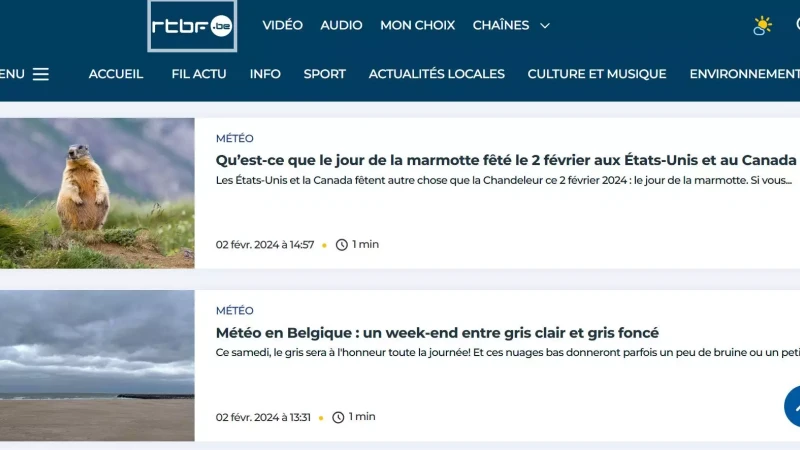Select the Info tab
The width and height of the screenshot is (800, 450).
click(x=265, y=74)
